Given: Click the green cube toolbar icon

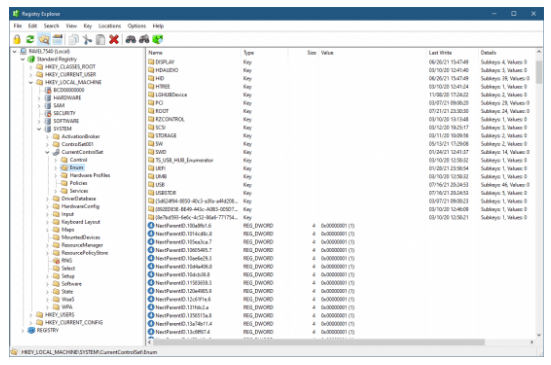Looking at the screenshot, I should (x=158, y=39).
